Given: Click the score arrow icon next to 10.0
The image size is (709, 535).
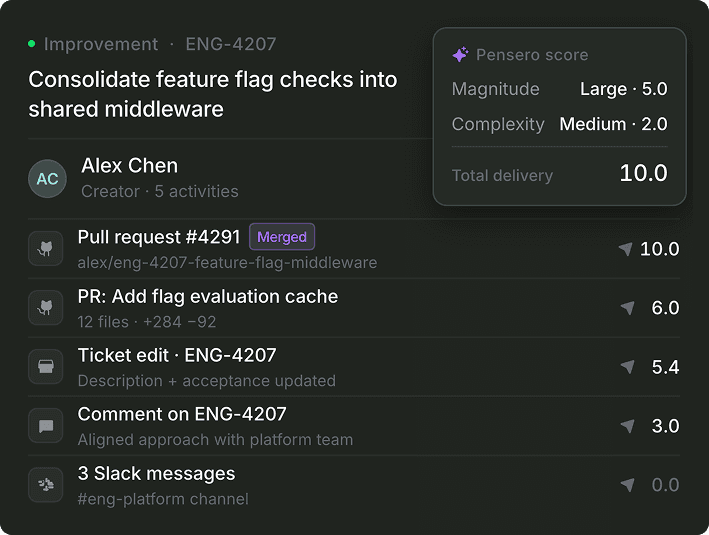Looking at the screenshot, I should 626,249.
